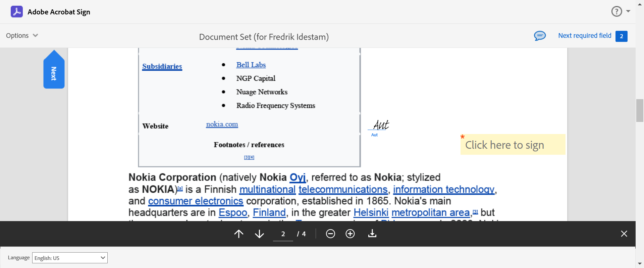Open the help question mark menu
The width and height of the screenshot is (644, 268).
click(x=616, y=11)
